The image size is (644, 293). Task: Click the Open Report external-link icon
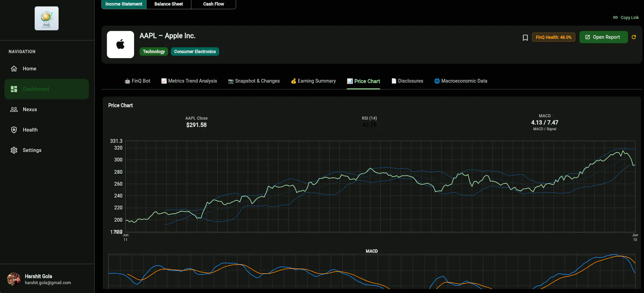click(x=587, y=37)
